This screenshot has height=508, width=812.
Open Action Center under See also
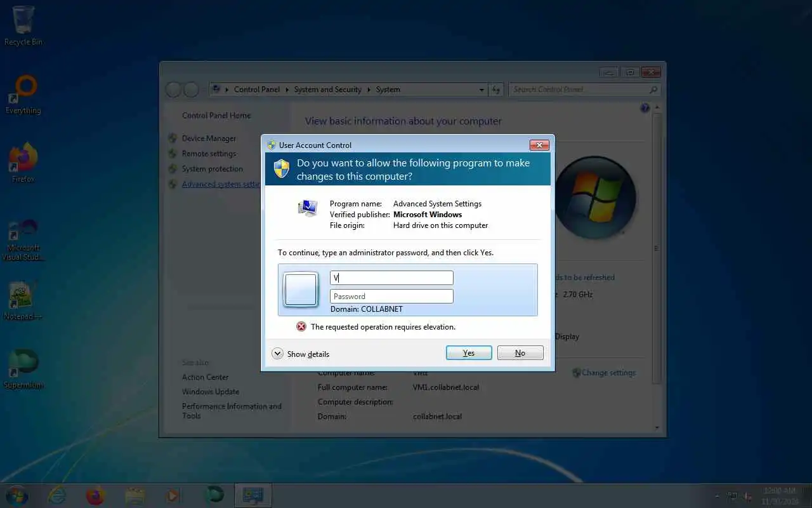[x=205, y=377]
